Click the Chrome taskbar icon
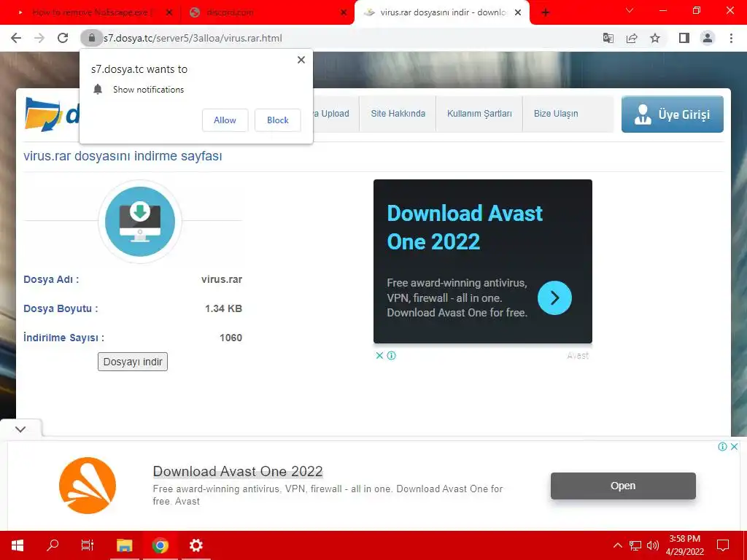Image resolution: width=747 pixels, height=560 pixels. click(x=160, y=545)
